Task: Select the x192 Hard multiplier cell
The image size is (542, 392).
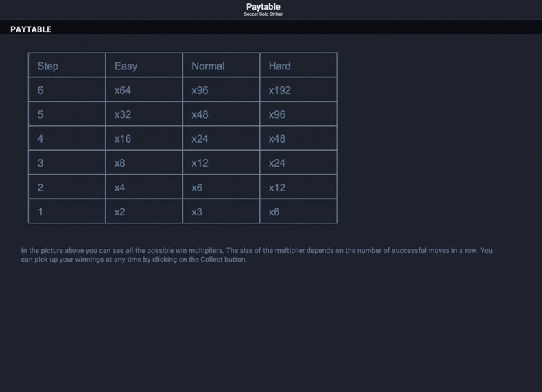Action: [298, 90]
